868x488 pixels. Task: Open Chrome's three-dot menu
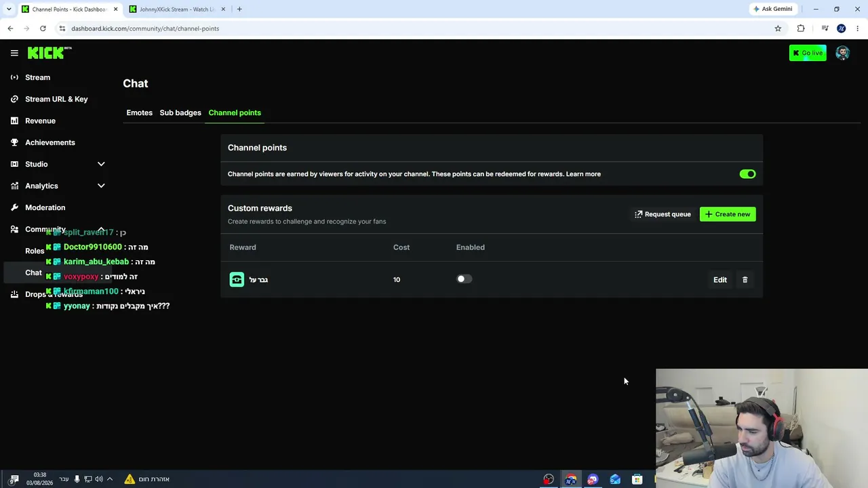coord(858,28)
